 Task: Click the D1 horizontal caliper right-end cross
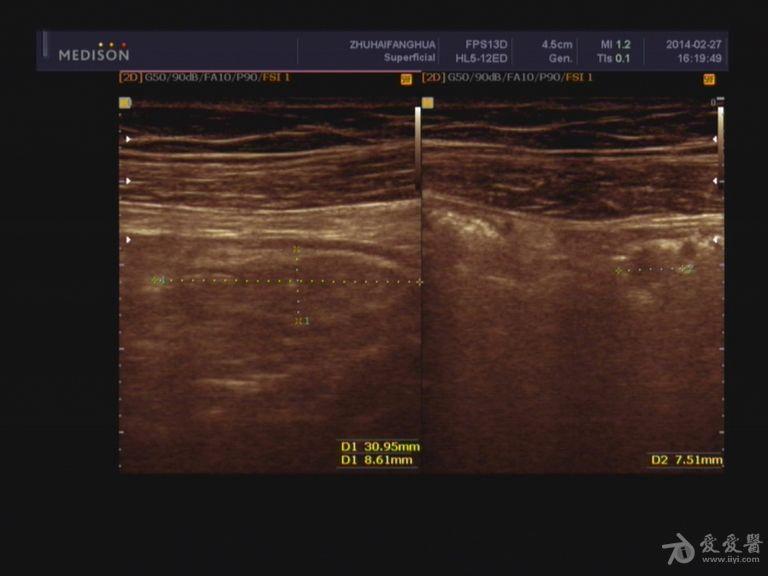pos(419,282)
